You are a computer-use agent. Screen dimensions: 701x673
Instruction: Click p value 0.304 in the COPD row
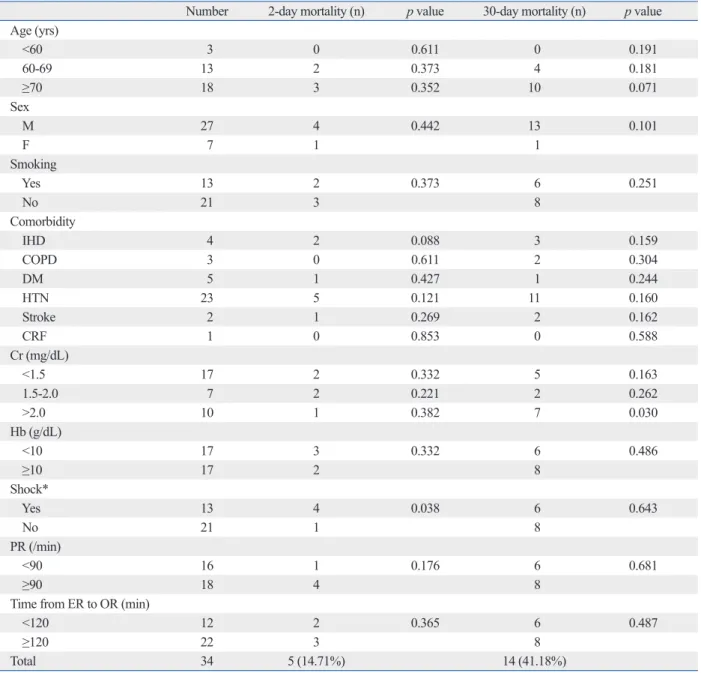point(643,260)
